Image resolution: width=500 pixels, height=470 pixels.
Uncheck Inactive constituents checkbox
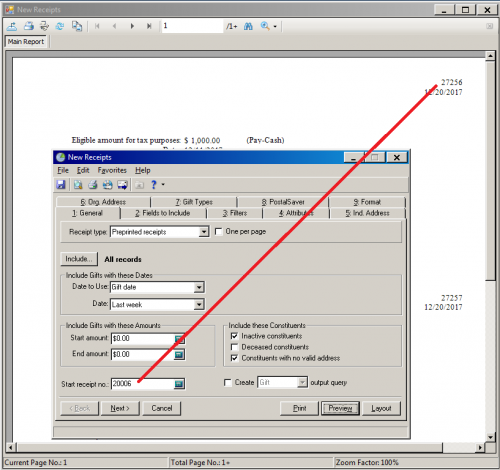234,336
